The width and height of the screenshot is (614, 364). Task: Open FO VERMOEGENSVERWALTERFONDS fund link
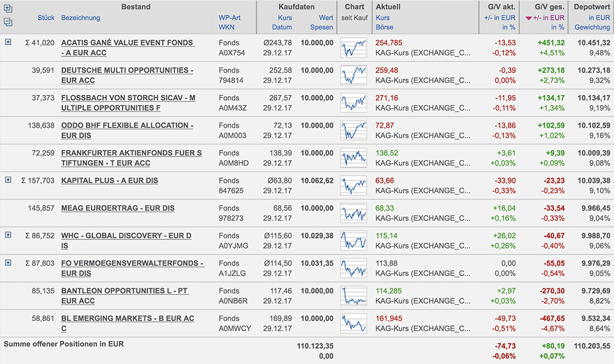click(133, 268)
